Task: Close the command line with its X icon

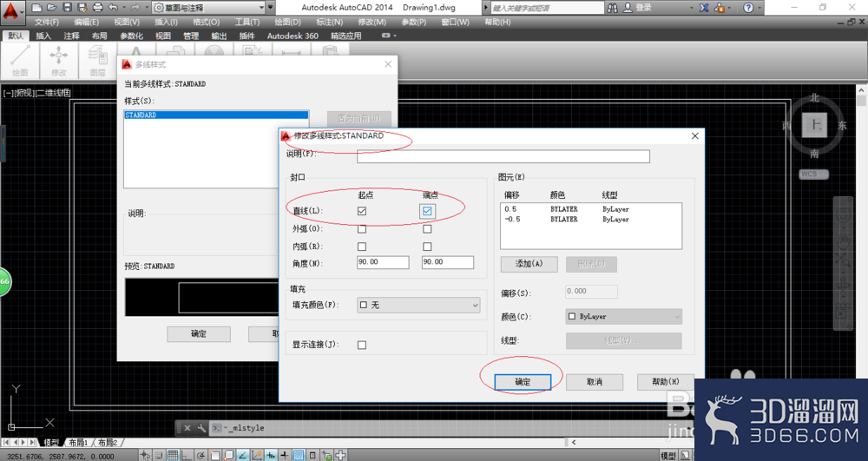Action: point(187,428)
